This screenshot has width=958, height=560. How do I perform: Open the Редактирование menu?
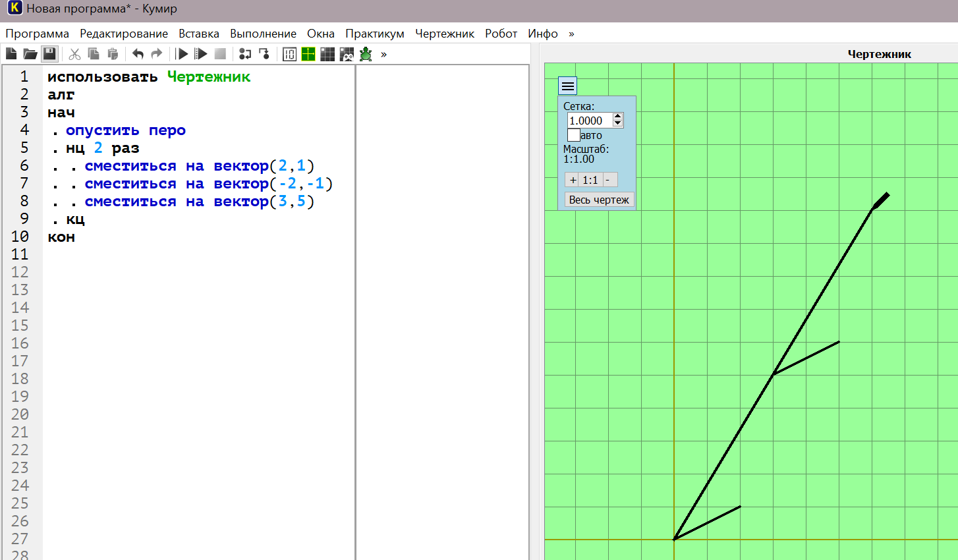[124, 34]
